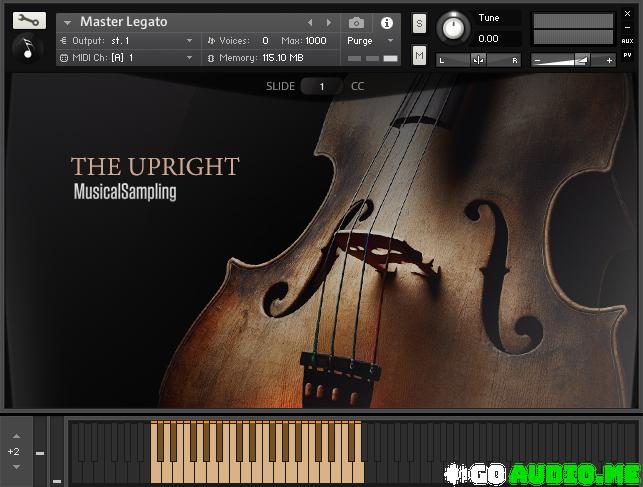This screenshot has width=643, height=487.
Task: Click the output level meter
Action: (573, 29)
